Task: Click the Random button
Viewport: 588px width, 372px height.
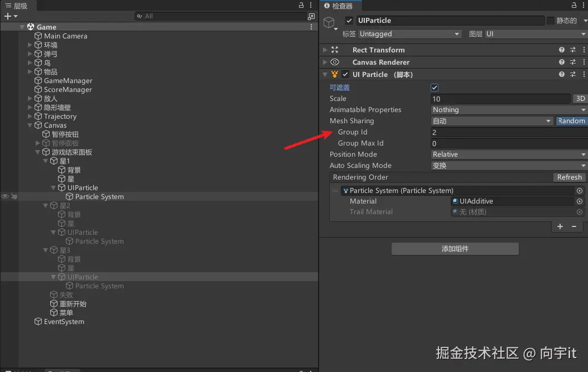Action: 571,121
